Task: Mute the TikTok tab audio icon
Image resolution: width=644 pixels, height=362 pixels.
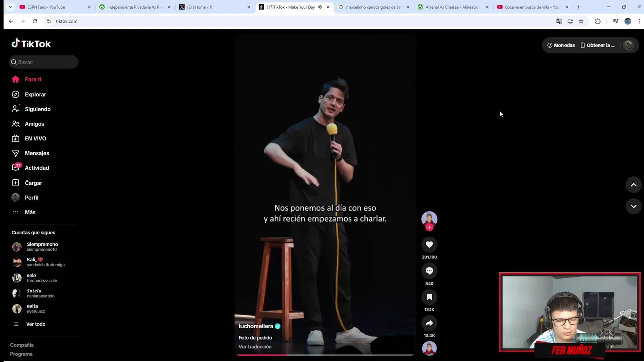Action: (319, 7)
